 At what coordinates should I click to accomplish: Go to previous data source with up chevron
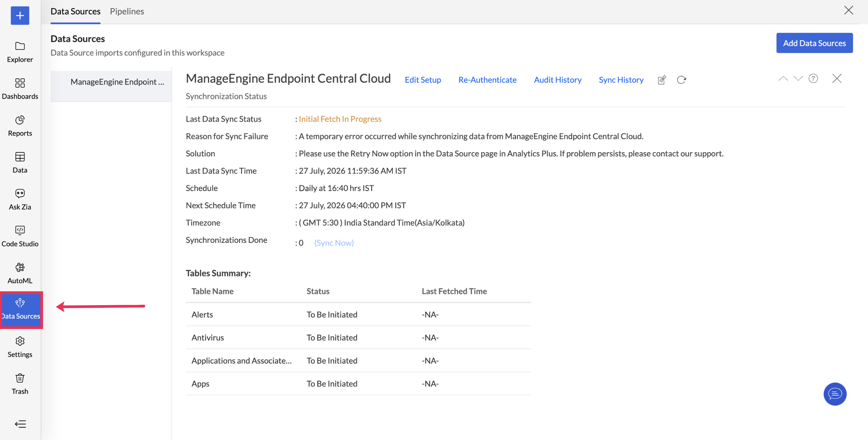(783, 79)
